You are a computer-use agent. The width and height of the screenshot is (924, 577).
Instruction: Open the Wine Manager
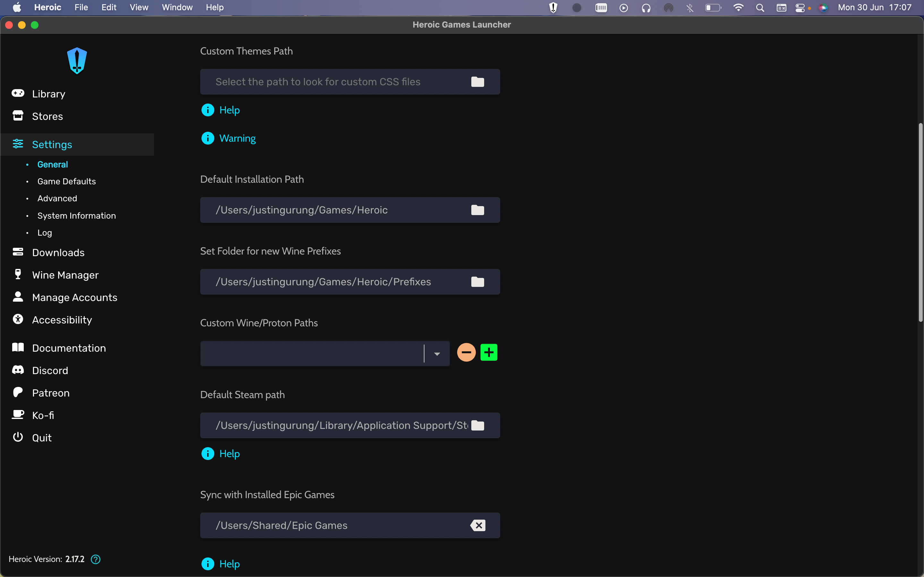click(65, 274)
